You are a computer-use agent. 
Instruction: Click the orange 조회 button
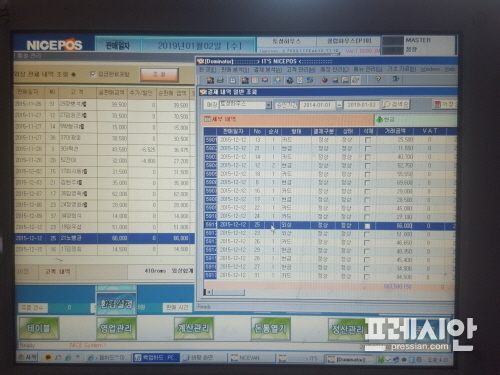pyautogui.click(x=159, y=75)
